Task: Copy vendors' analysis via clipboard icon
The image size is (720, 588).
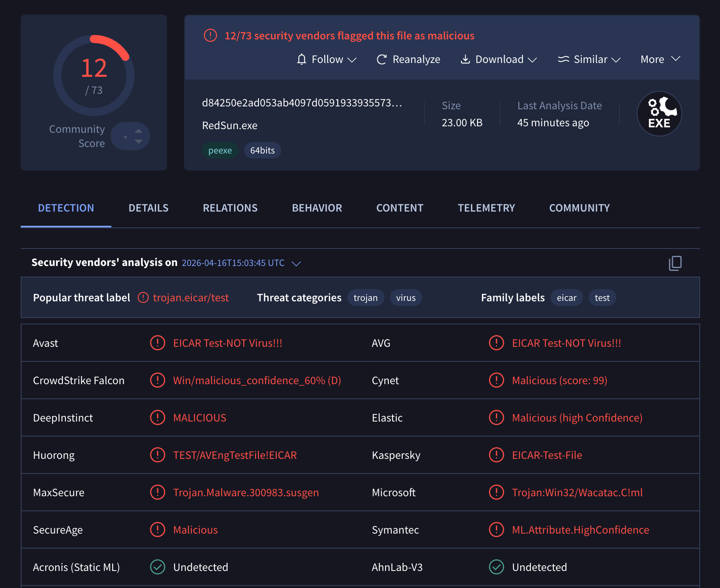Action: pos(675,263)
